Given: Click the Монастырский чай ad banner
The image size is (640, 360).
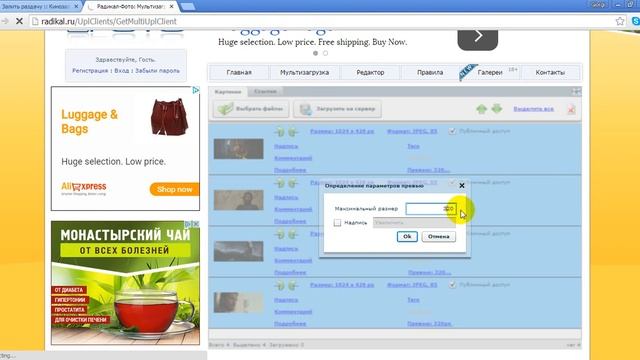Looking at the screenshot, I should [x=125, y=283].
